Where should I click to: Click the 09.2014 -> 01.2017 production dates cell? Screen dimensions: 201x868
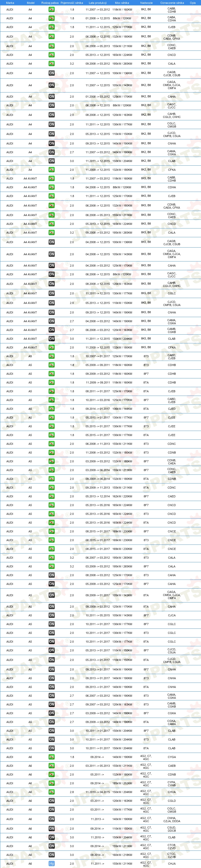pyautogui.click(x=97, y=409)
